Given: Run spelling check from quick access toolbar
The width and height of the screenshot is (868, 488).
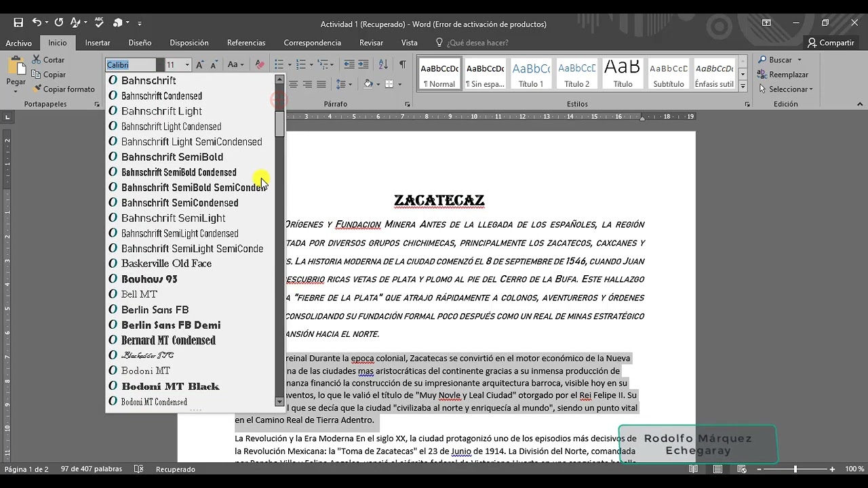Looking at the screenshot, I should [98, 22].
